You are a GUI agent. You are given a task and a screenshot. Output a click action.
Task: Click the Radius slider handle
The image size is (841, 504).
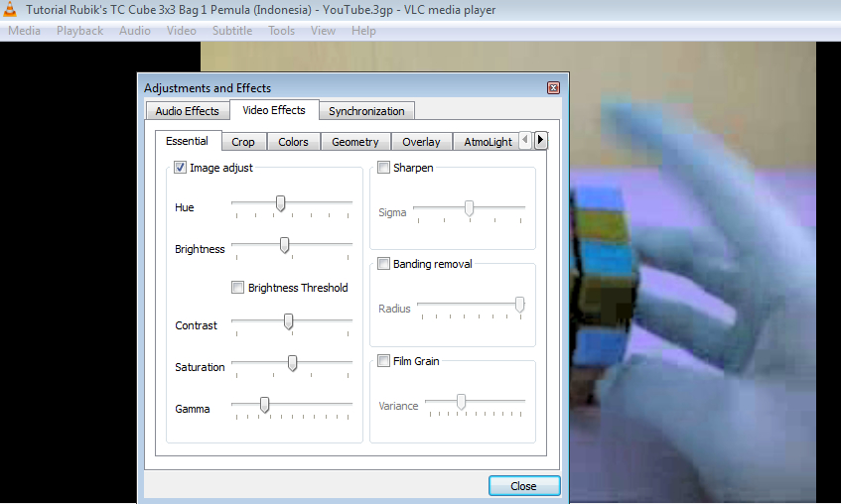519,306
